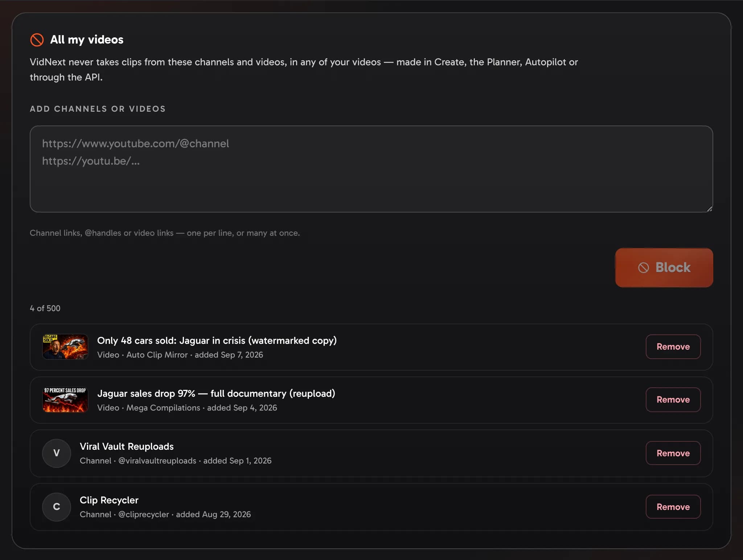The height and width of the screenshot is (560, 743).
Task: Click the @cliprecycler handle line
Action: pos(165,514)
